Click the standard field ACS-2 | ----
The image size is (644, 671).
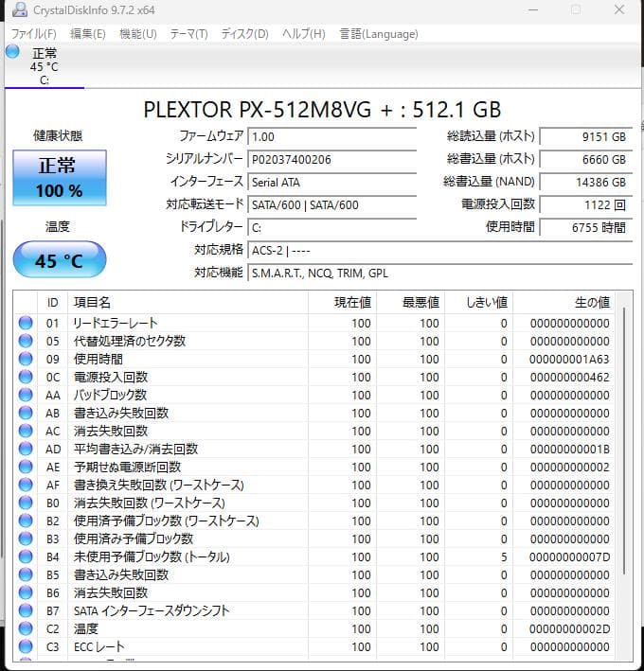click(440, 251)
